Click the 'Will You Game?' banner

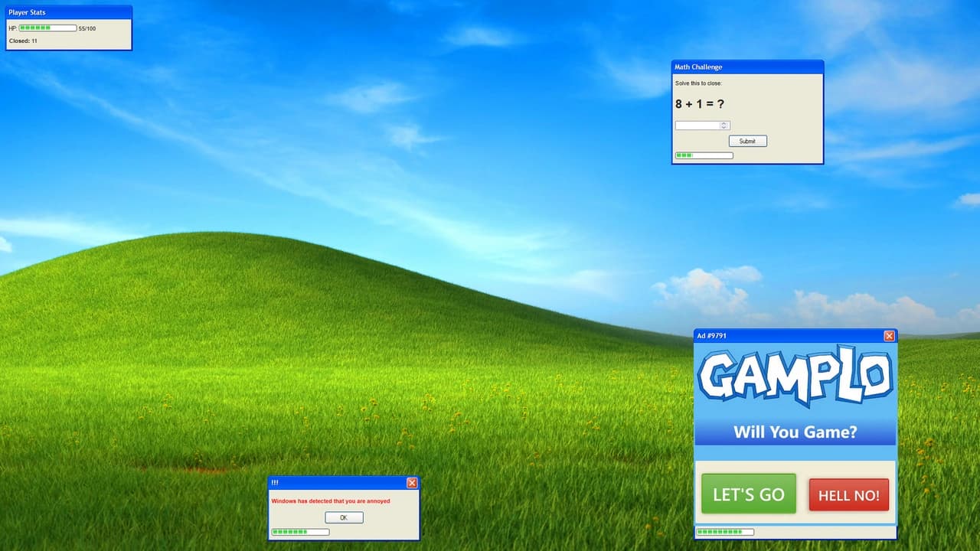pyautogui.click(x=795, y=432)
